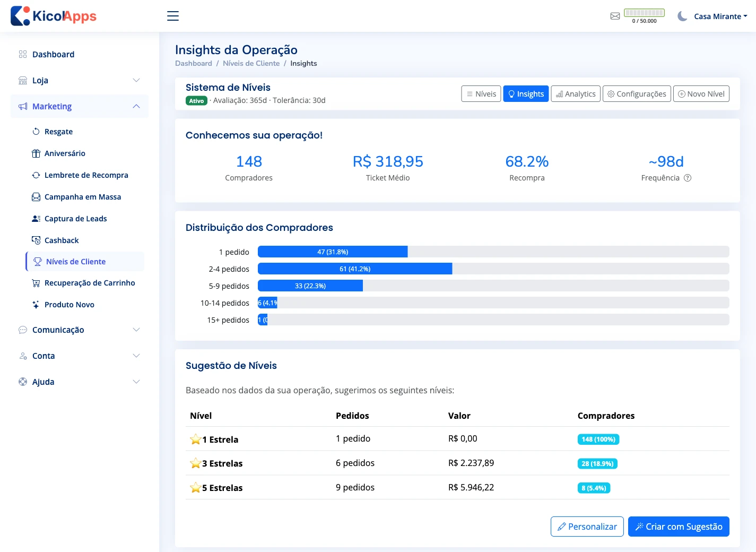The width and height of the screenshot is (756, 552).
Task: Click the 5-9 pedidos bar 33 (22.3%)
Action: pyautogui.click(x=310, y=286)
